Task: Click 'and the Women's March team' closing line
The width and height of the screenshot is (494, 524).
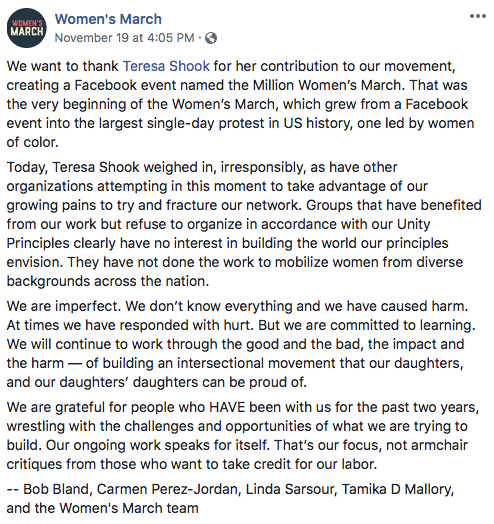Action: tap(103, 508)
